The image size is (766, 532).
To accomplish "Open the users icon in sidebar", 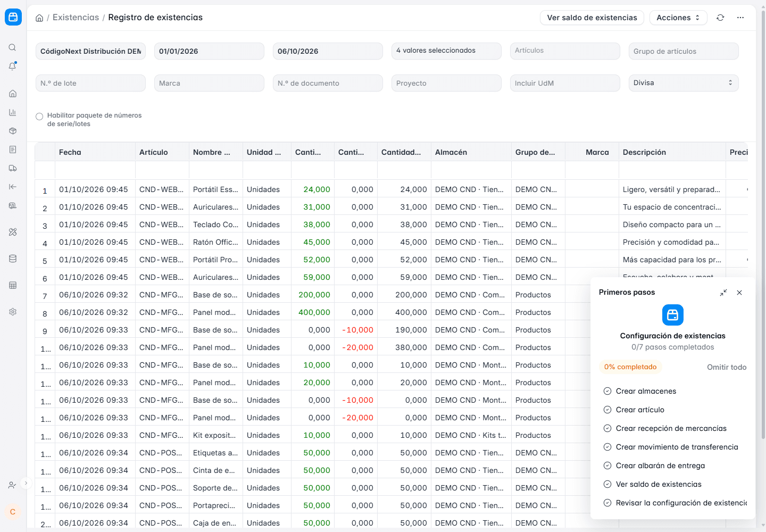I will coord(12,485).
